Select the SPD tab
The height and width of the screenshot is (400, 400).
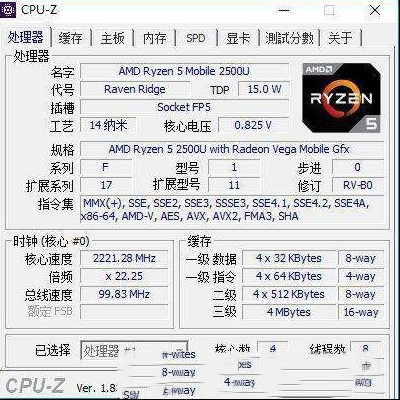[196, 38]
